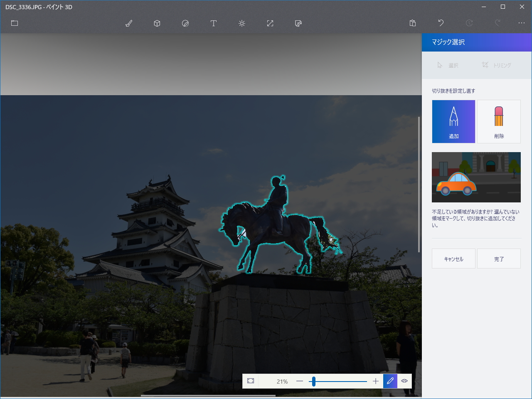
Task: Open the Canvas tool
Action: pyautogui.click(x=270, y=23)
